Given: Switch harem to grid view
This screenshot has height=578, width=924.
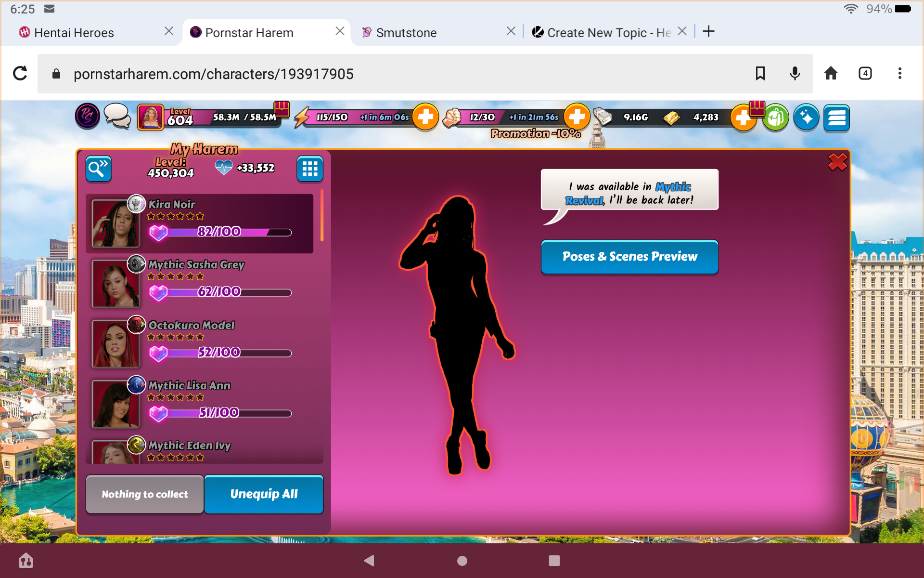Looking at the screenshot, I should 309,169.
